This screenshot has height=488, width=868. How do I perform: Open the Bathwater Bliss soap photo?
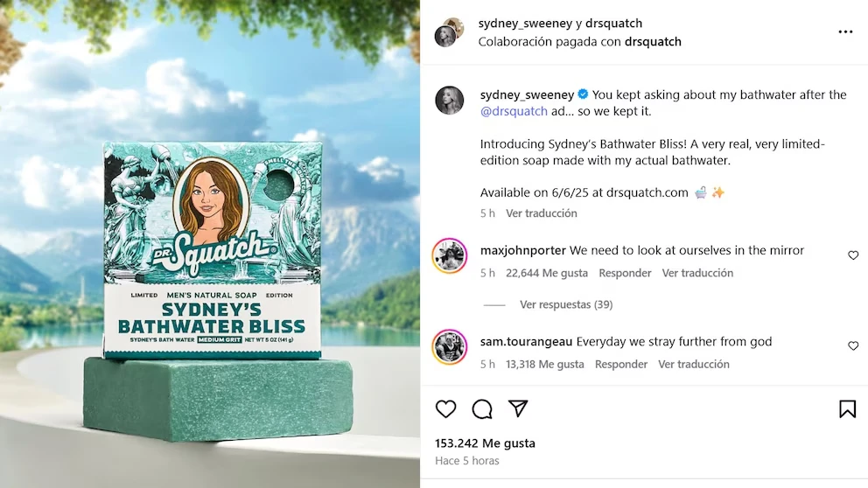tap(210, 244)
